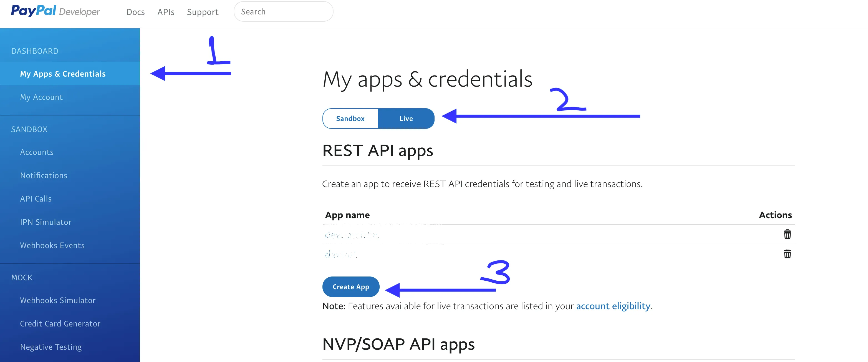Go to My Account in sidebar

coord(41,97)
